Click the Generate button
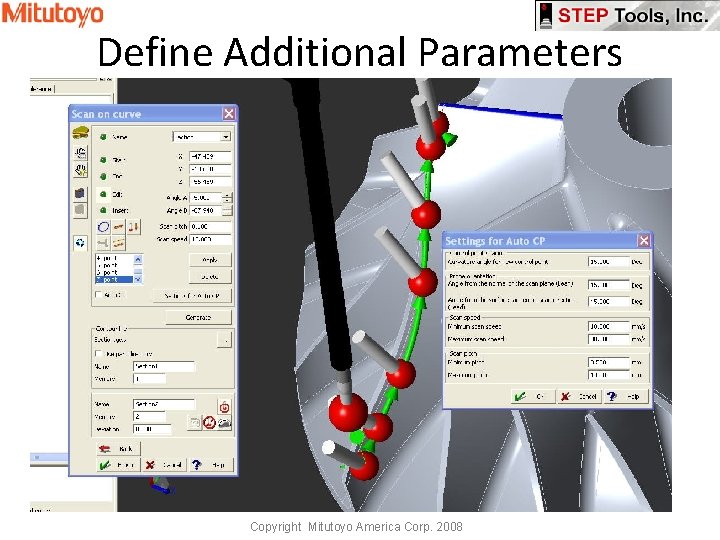Viewport: 720px width, 540px height. (x=198, y=317)
